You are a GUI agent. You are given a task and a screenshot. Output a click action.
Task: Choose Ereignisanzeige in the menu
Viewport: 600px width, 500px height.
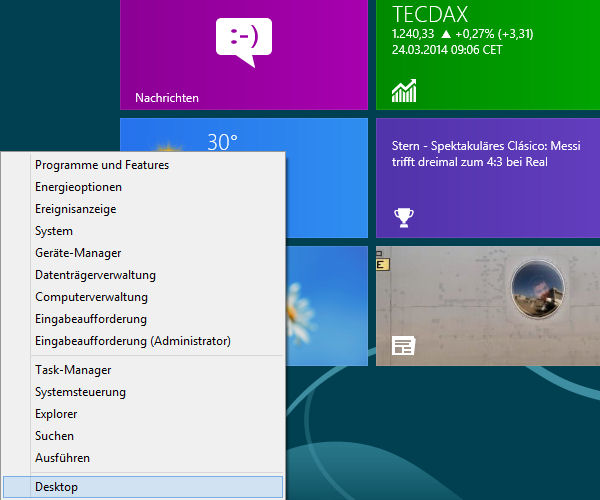tap(76, 209)
